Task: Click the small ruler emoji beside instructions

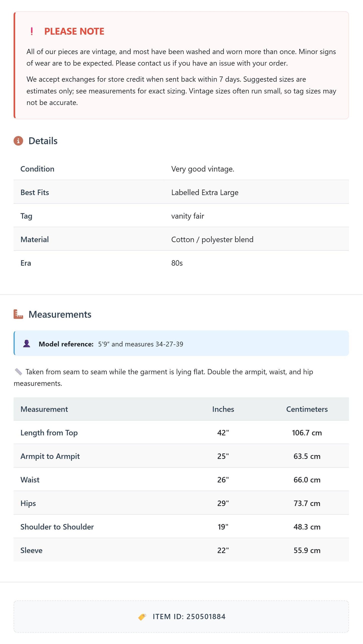Action: pos(18,372)
